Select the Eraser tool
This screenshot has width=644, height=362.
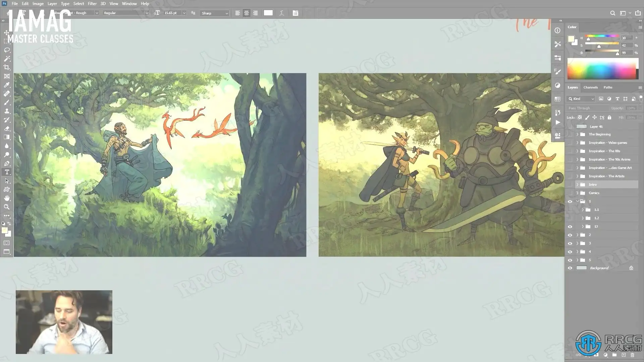point(7,129)
